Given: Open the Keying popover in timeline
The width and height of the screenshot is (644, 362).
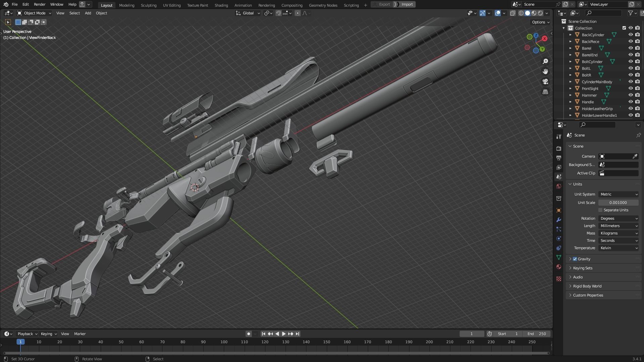Looking at the screenshot, I should point(49,334).
